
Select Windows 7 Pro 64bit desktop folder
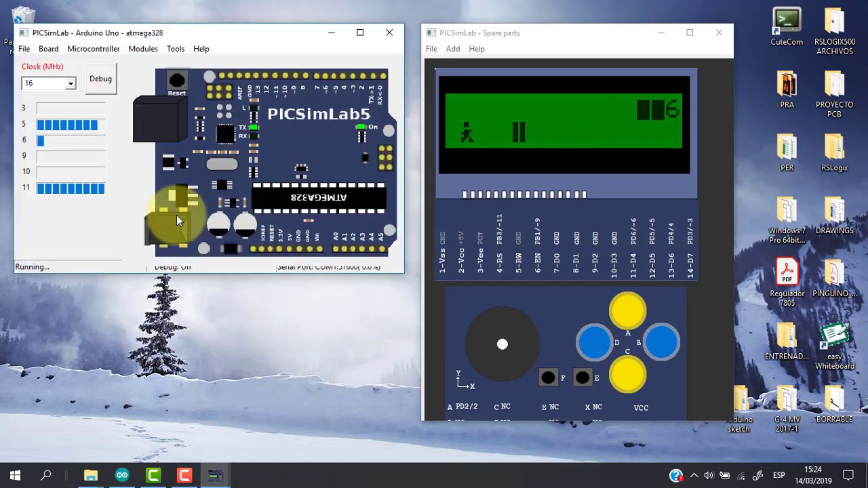[787, 220]
